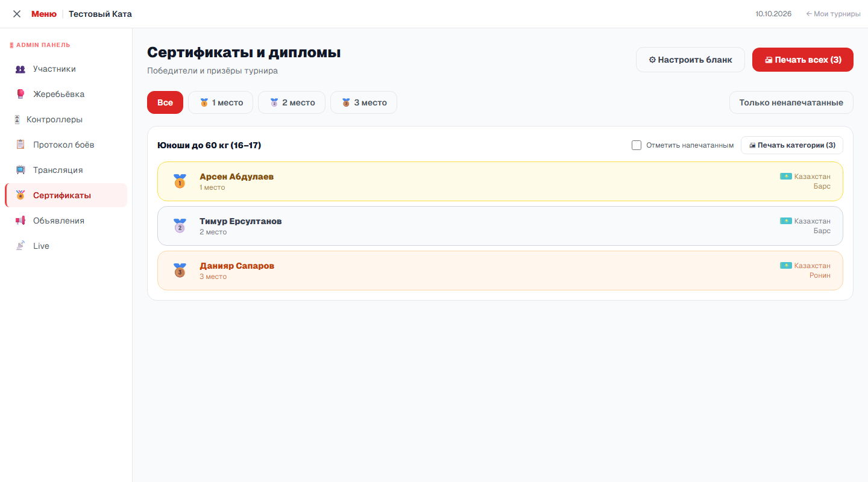Check the Отметить напечатанным checkbox
This screenshot has height=482, width=868.
637,145
